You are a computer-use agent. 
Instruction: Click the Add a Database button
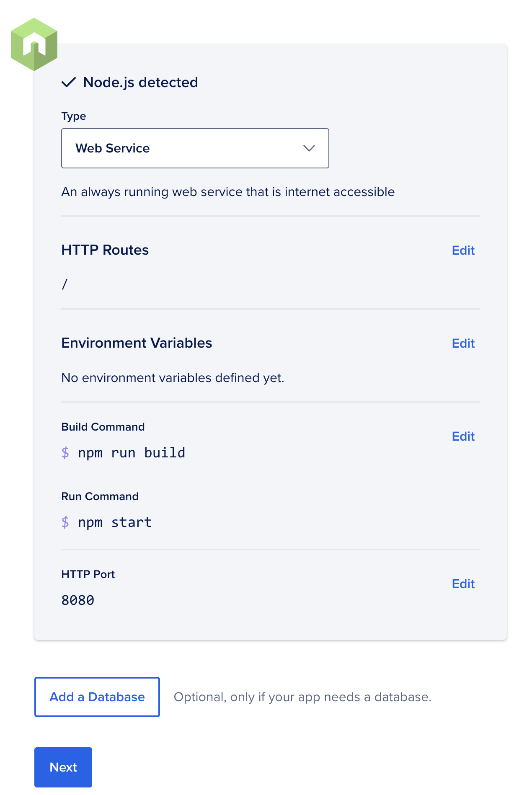tap(97, 697)
